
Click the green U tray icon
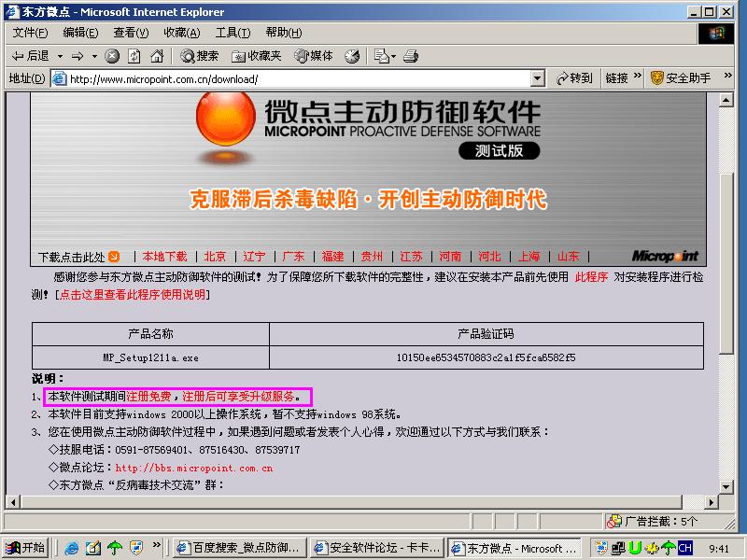click(635, 549)
